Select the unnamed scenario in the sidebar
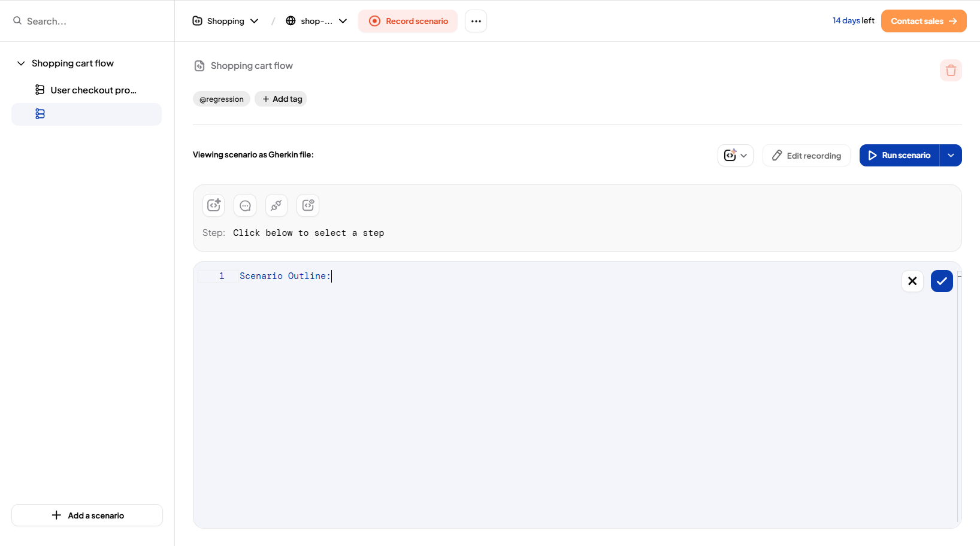The image size is (980, 546). pyautogui.click(x=86, y=114)
